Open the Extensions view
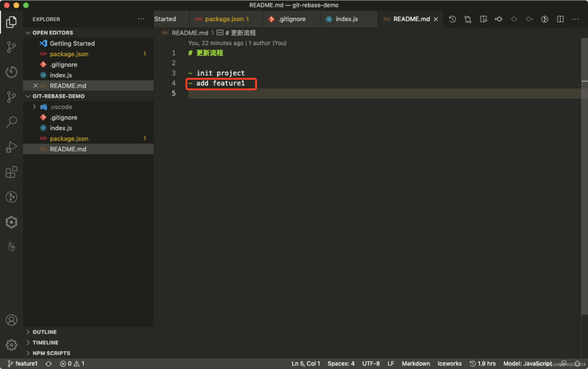This screenshot has width=588, height=369. [x=12, y=172]
